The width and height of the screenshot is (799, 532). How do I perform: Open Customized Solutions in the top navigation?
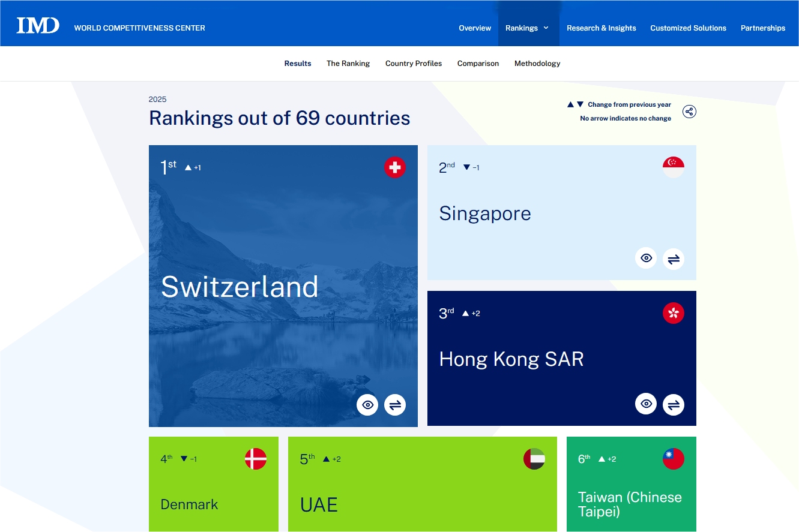point(688,28)
